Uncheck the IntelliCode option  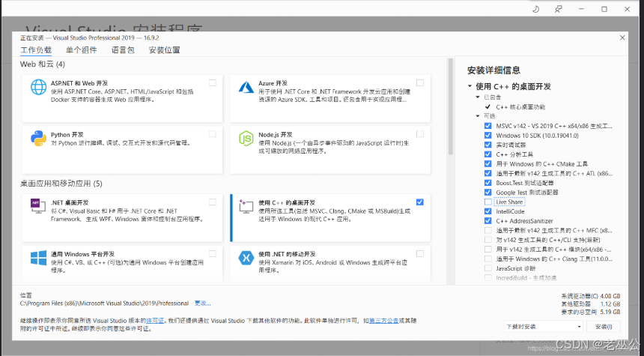488,211
